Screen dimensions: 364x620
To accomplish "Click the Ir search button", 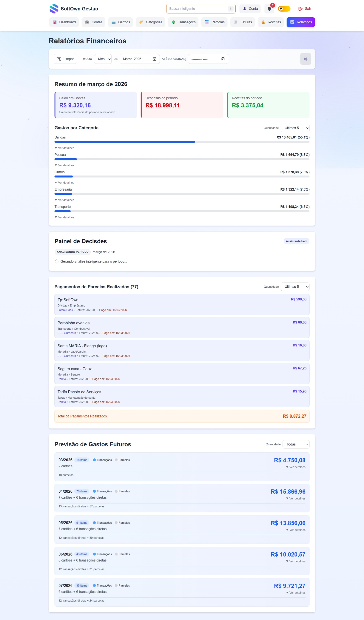I will point(231,9).
